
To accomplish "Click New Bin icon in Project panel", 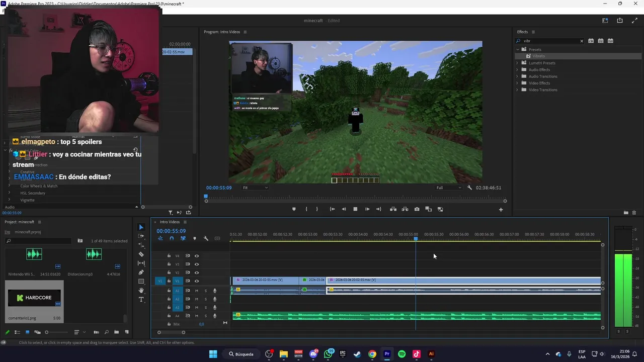I will (x=116, y=332).
